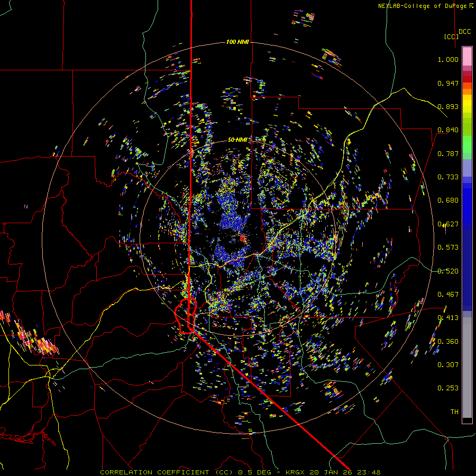Click the 0.893 scale value

[448, 106]
